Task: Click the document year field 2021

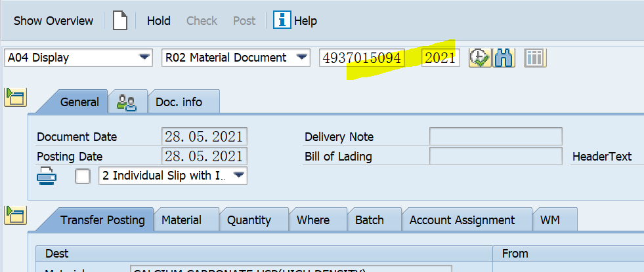Action: [x=440, y=58]
